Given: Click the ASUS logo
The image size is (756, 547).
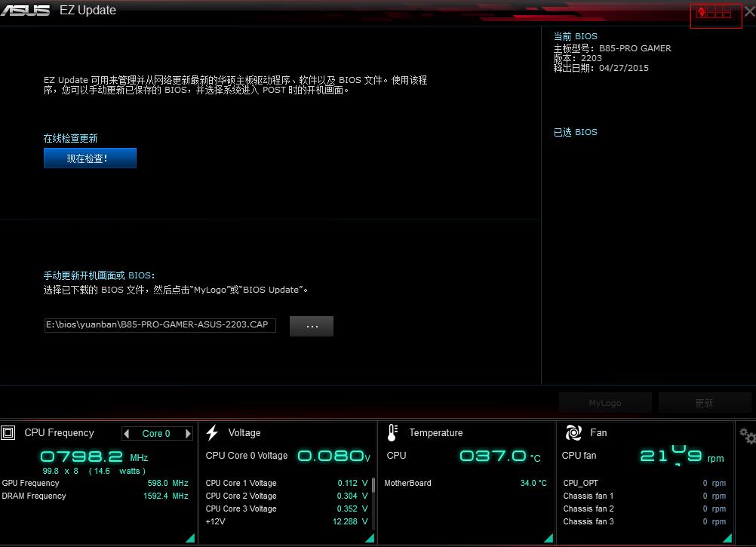Looking at the screenshot, I should 25,10.
